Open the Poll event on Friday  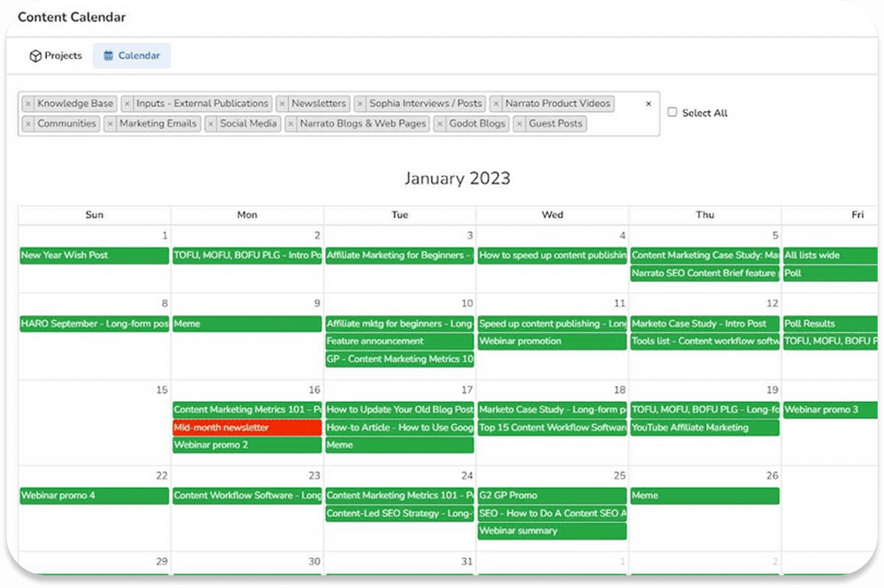click(830, 273)
